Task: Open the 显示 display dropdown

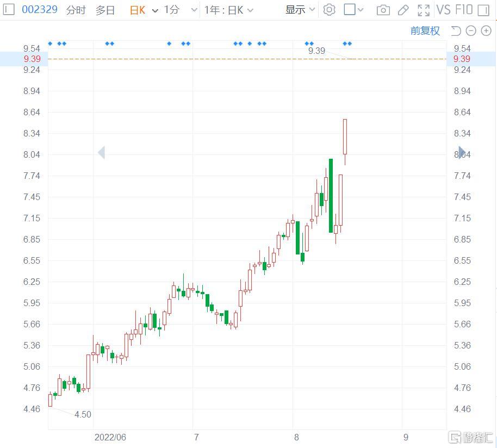Action: pyautogui.click(x=300, y=10)
